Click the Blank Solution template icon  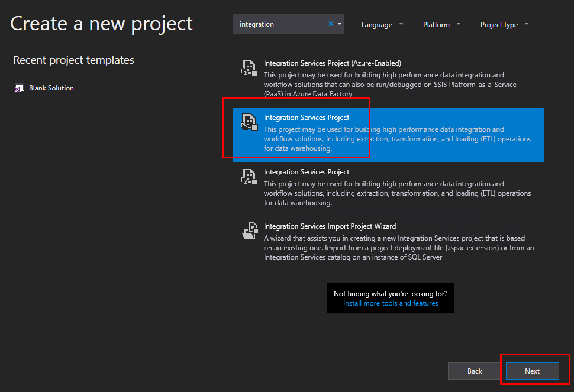coord(19,88)
